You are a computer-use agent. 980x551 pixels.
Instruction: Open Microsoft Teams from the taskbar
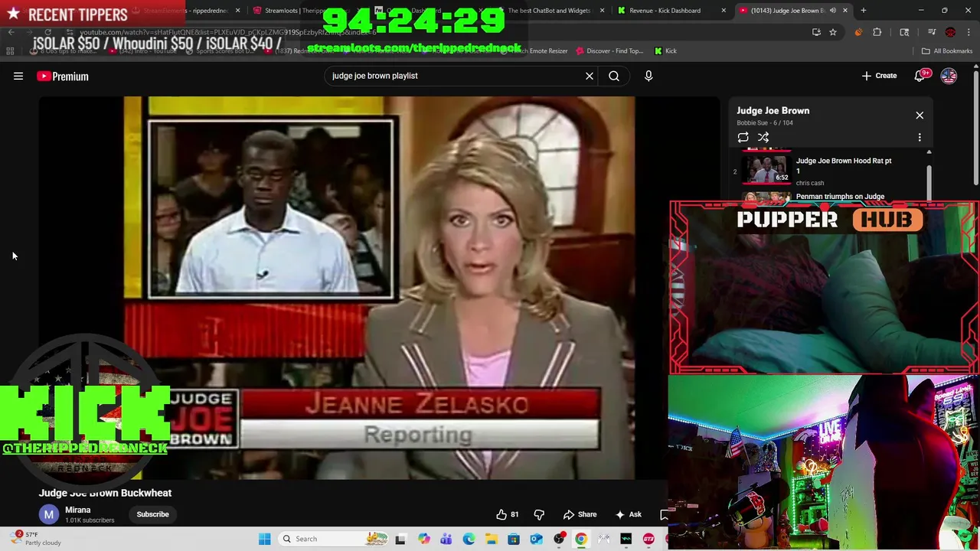tap(446, 539)
